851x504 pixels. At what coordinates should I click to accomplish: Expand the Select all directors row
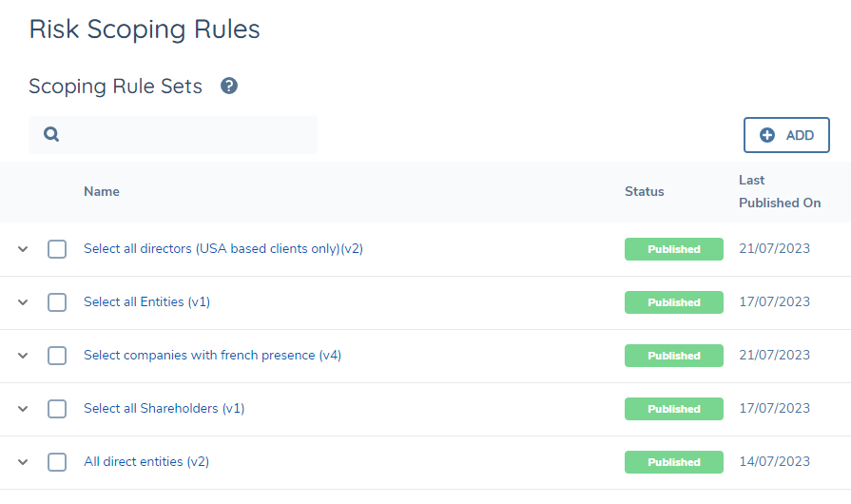[x=24, y=249]
